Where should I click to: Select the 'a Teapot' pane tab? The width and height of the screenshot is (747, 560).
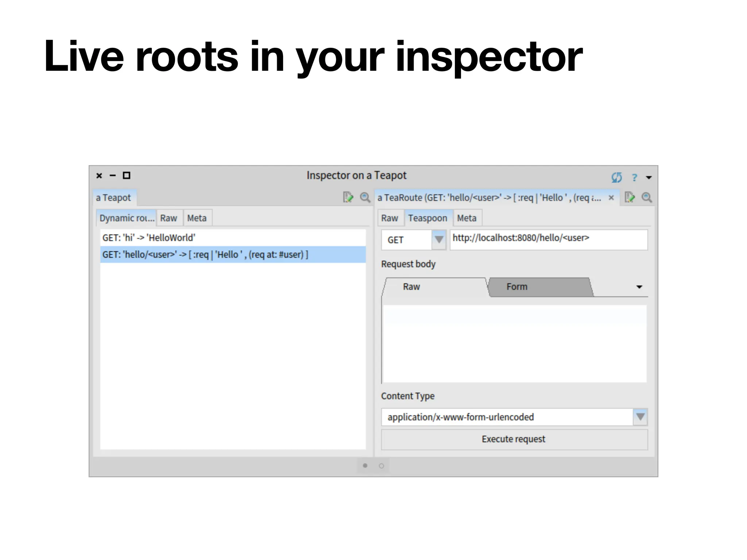[x=115, y=198]
